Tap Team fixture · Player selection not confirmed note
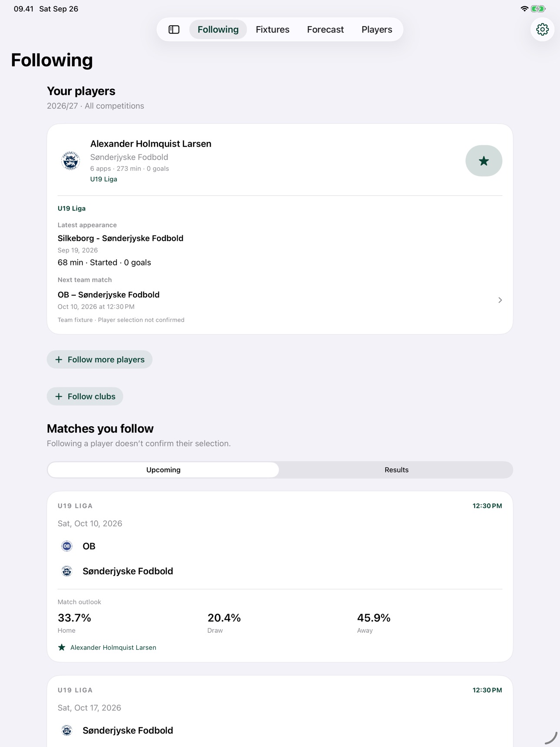Screen dimensions: 560x747 121,320
